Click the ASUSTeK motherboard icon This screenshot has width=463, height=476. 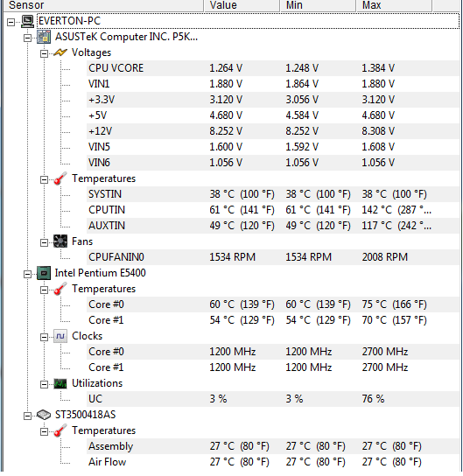click(x=44, y=37)
